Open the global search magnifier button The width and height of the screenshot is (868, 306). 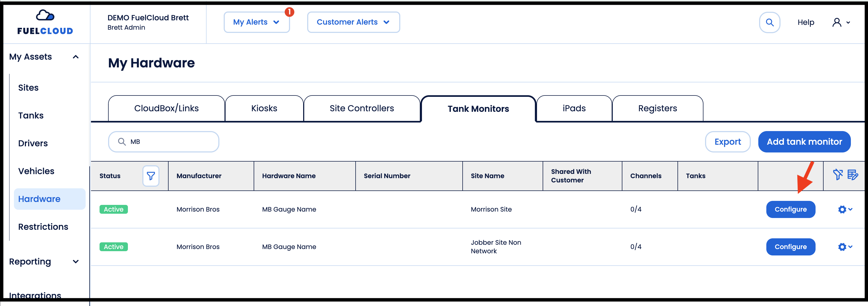coord(770,22)
